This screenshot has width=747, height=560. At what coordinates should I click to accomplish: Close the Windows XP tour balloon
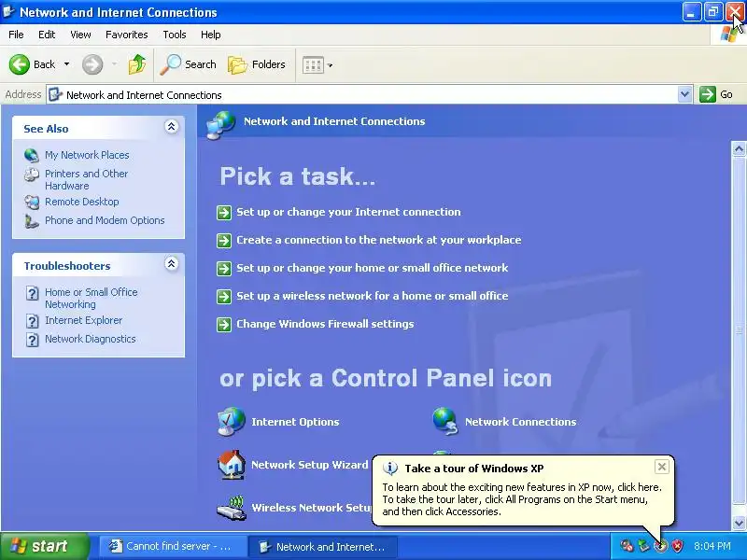coord(662,467)
